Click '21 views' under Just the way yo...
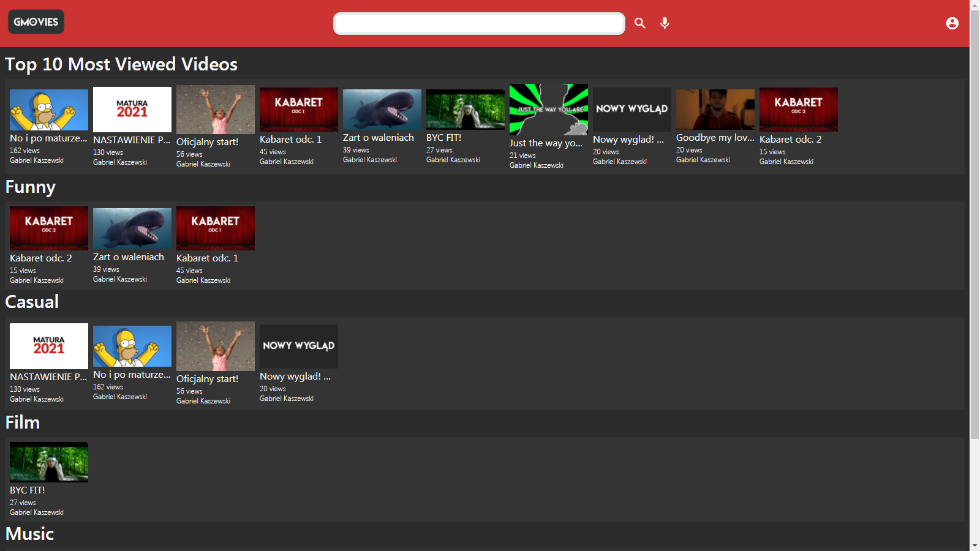This screenshot has height=551, width=980. point(522,156)
